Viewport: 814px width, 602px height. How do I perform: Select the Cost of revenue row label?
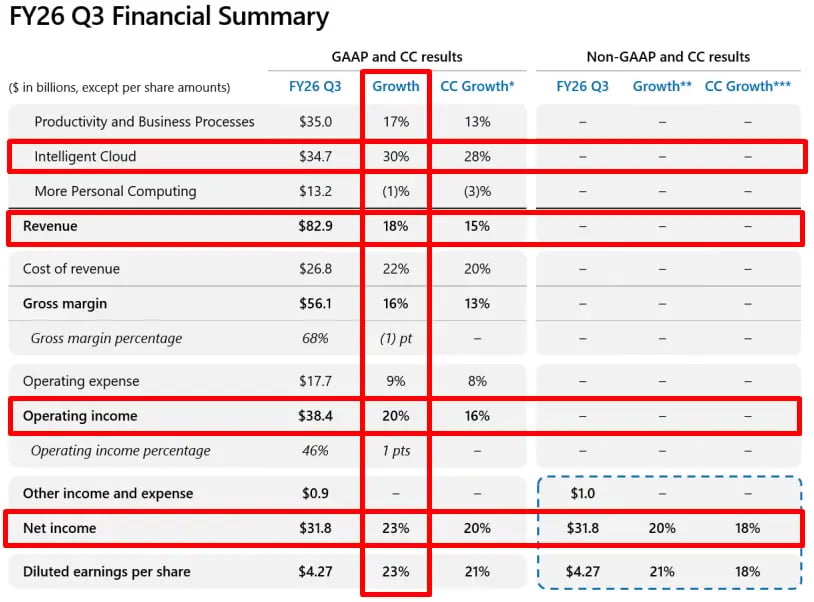coord(71,268)
